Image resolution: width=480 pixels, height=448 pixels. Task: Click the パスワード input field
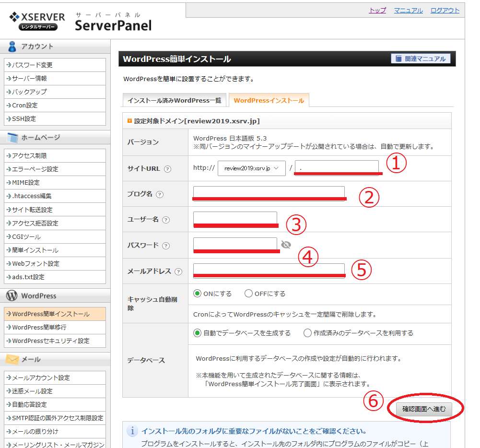[235, 244]
